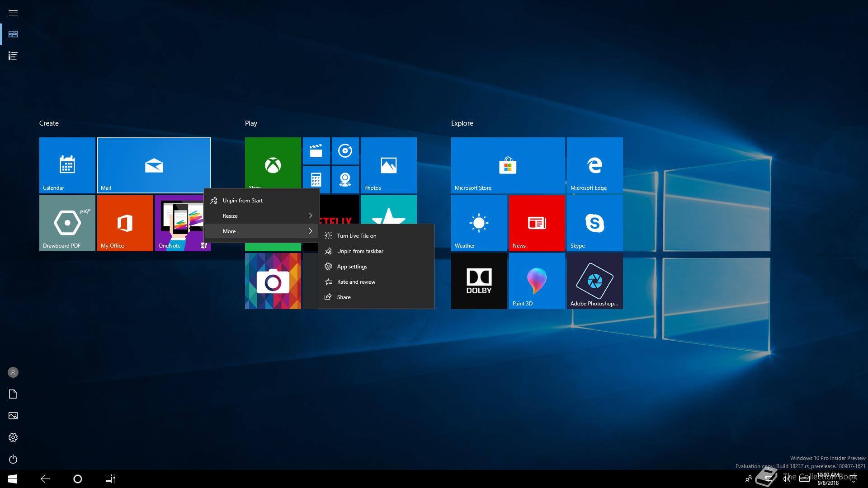868x488 pixels.
Task: Open App settings from context menu
Action: click(x=376, y=267)
